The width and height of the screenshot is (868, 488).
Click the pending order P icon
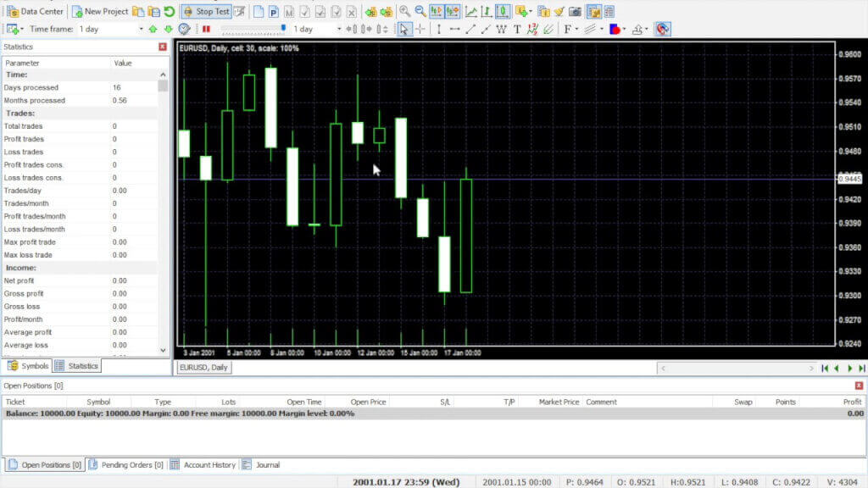tap(274, 11)
